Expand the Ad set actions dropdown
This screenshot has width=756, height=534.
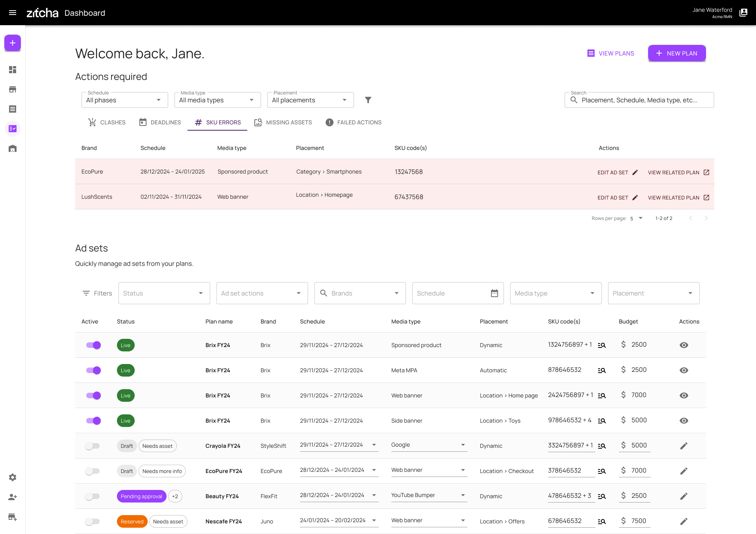(262, 293)
